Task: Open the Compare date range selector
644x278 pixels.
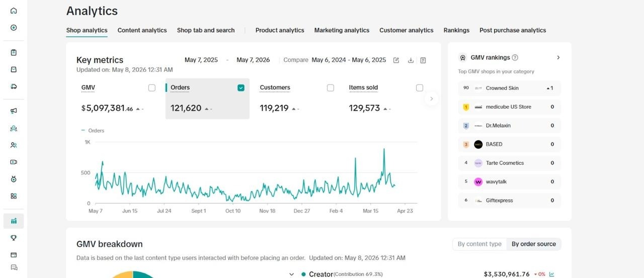Action: [349, 60]
